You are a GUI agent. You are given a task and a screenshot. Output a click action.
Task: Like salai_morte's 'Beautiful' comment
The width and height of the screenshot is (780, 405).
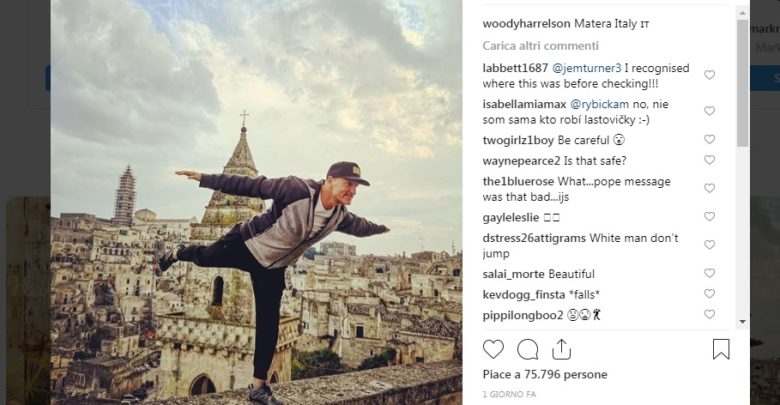click(x=709, y=273)
